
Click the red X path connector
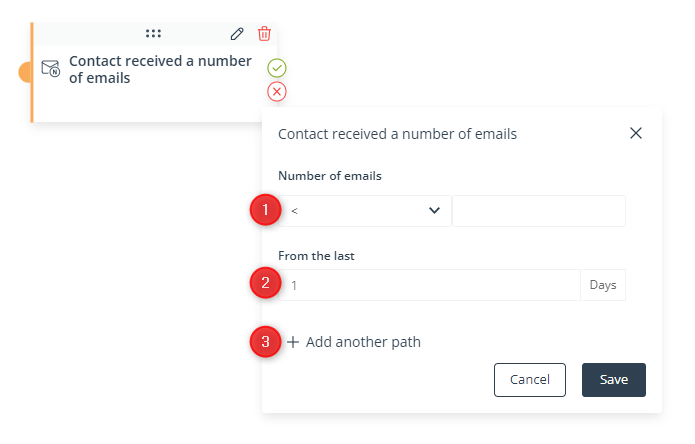(x=277, y=92)
